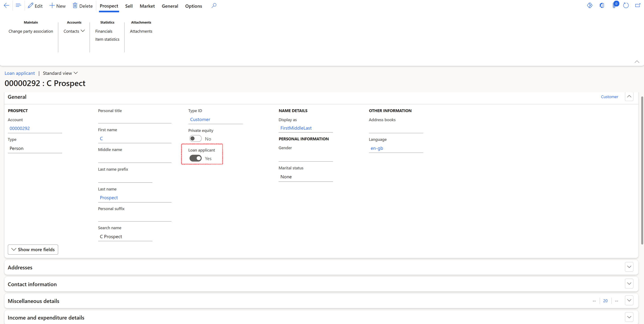Click the Show more fields button

coord(33,249)
